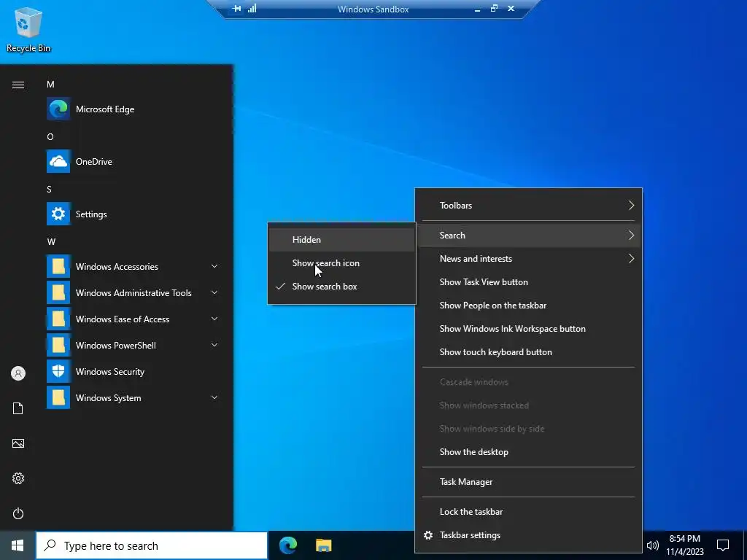Toggle Show Windows Ink Workspace button
This screenshot has height=560, width=747.
[x=528, y=329]
